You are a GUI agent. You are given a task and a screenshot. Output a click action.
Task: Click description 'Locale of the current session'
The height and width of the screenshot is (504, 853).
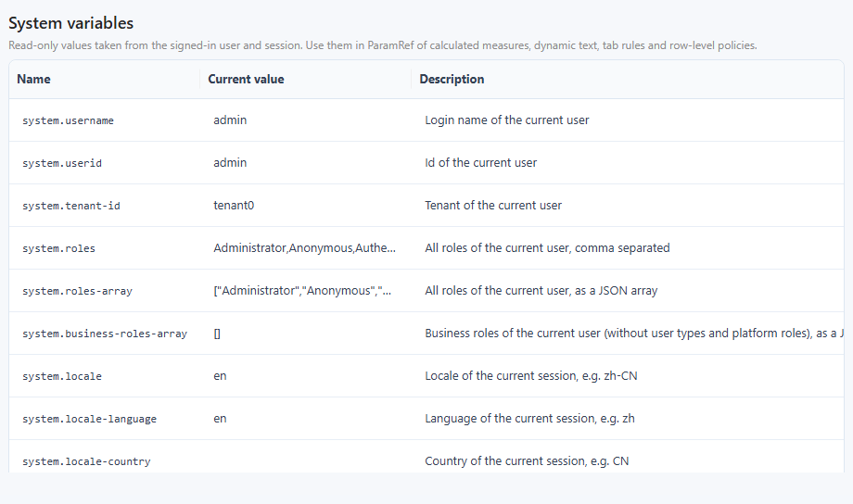point(531,376)
